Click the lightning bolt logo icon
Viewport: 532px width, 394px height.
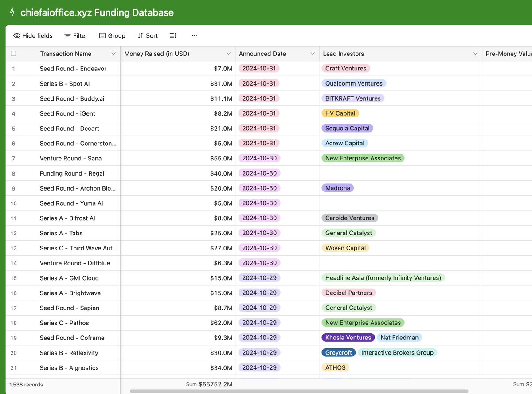tap(12, 12)
